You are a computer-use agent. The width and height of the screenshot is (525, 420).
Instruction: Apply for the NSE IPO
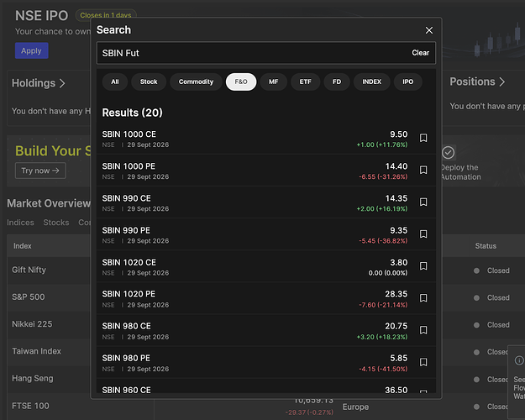click(x=31, y=50)
